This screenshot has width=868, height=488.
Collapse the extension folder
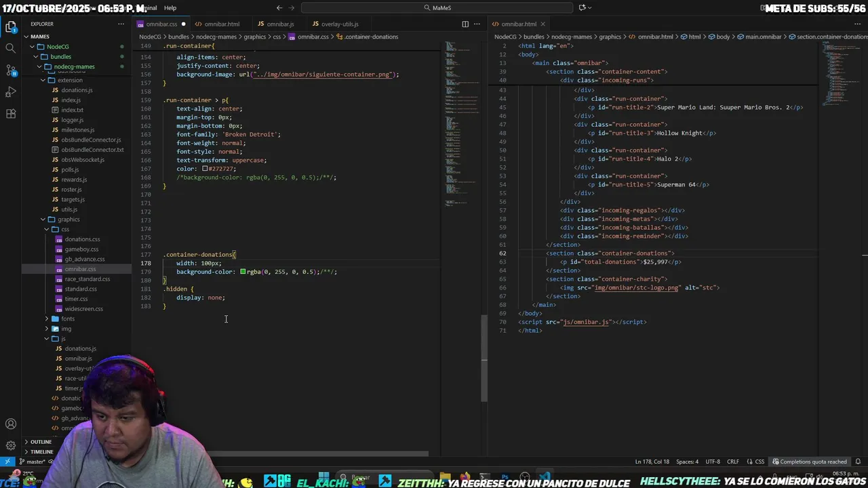[69, 80]
